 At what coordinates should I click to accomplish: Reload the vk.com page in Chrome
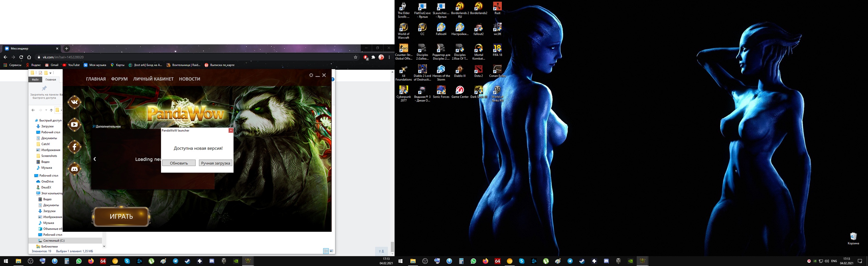21,57
